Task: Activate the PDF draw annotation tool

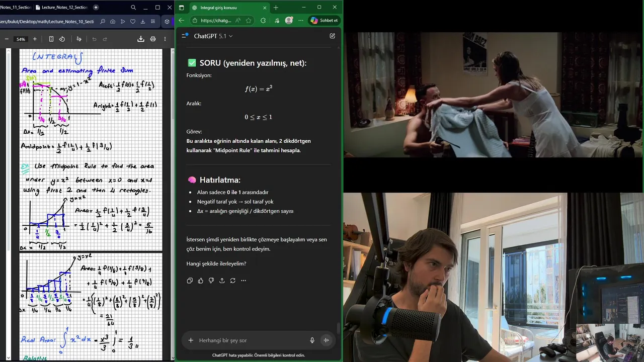Action: (x=79, y=39)
